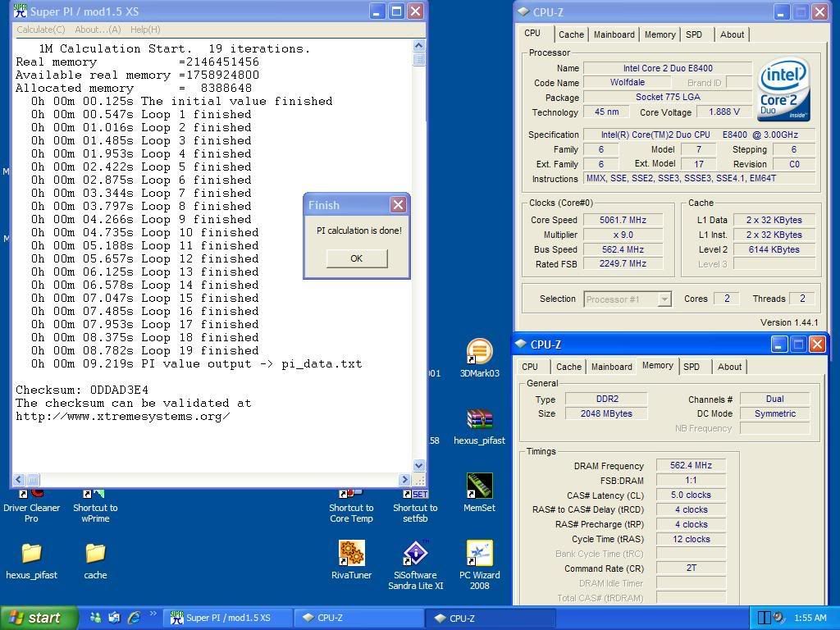840x630 pixels.
Task: Click the Rated FSB value 2249.7 MHz
Action: (x=623, y=263)
